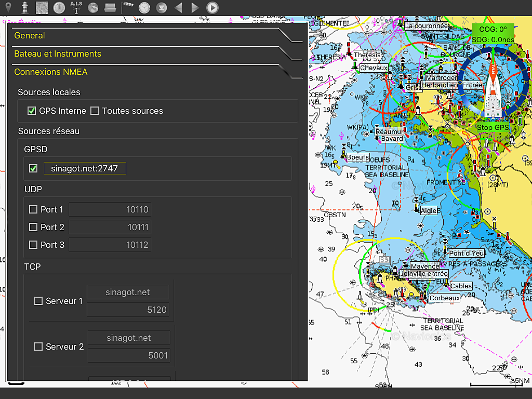
Task: Enable UDP Port 2 checkbox
Action: pyautogui.click(x=33, y=228)
